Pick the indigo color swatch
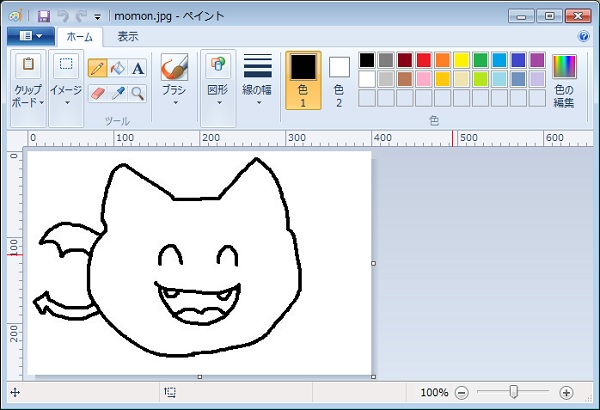The width and height of the screenshot is (600, 410). [x=518, y=60]
